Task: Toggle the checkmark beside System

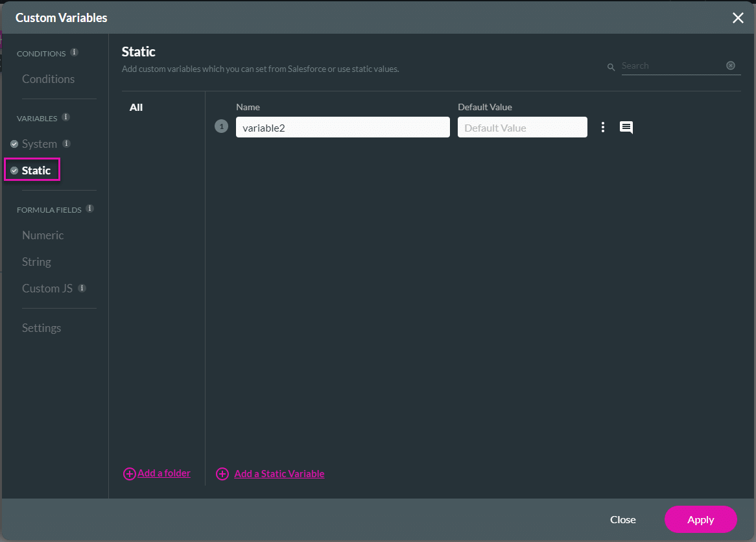Action: coord(14,144)
